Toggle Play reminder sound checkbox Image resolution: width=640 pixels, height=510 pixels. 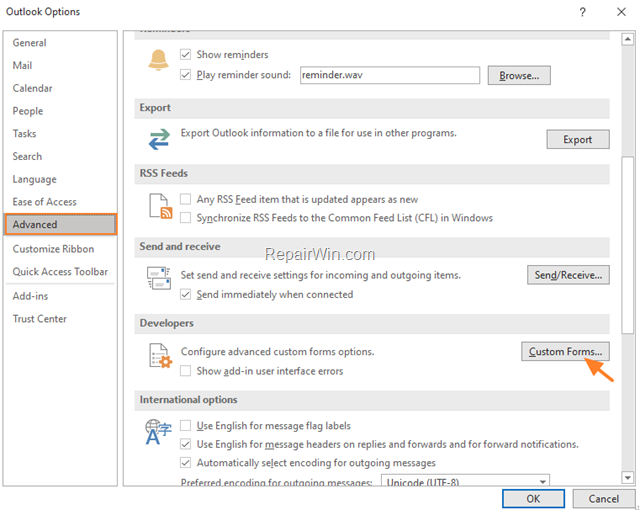click(185, 75)
